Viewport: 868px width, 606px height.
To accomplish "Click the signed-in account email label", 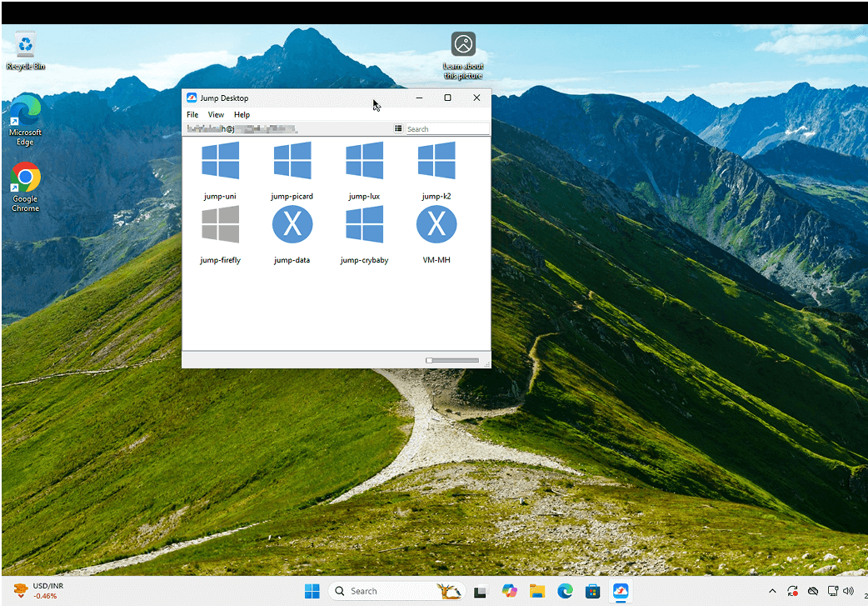I will (242, 129).
